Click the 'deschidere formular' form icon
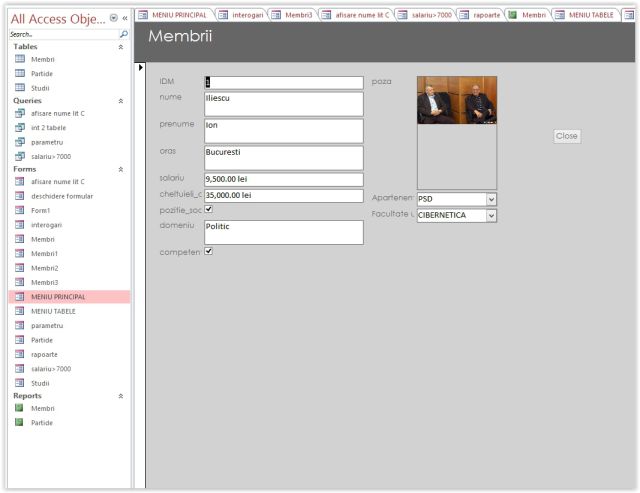The image size is (640, 493). click(20, 195)
